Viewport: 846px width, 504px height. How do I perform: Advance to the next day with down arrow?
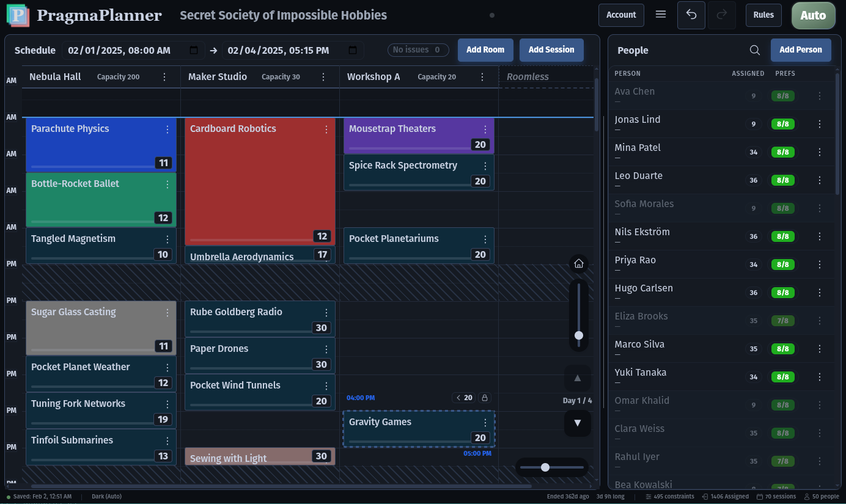(x=578, y=423)
